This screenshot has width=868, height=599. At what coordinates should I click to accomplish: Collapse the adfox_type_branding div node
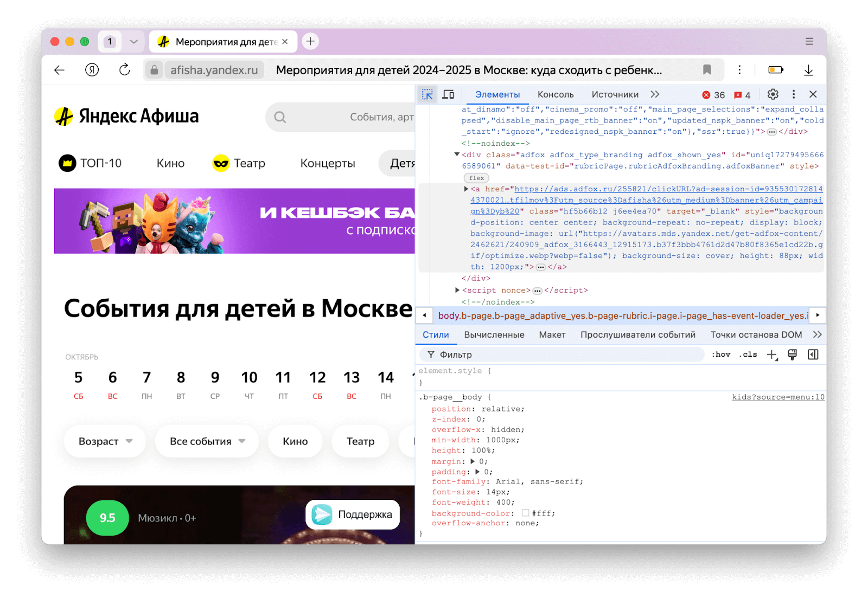(x=457, y=154)
